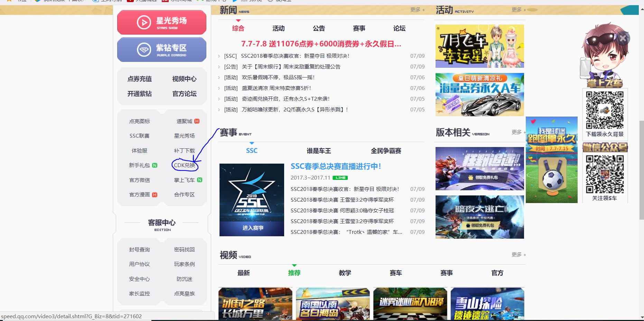Dismiss the mascot widget with its X
This screenshot has height=321, width=644.
tap(623, 38)
